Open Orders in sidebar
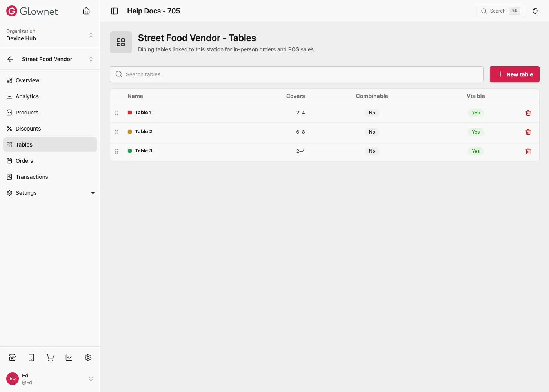Image resolution: width=549 pixels, height=392 pixels. coord(50,161)
